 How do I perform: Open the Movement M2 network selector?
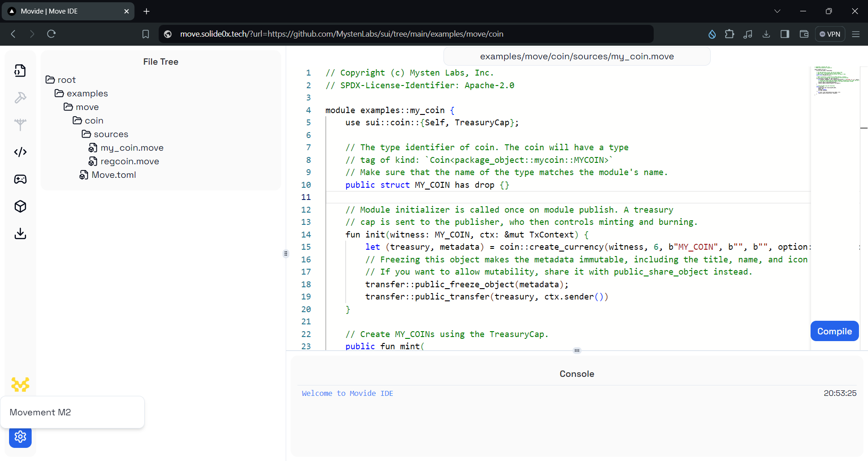72,412
